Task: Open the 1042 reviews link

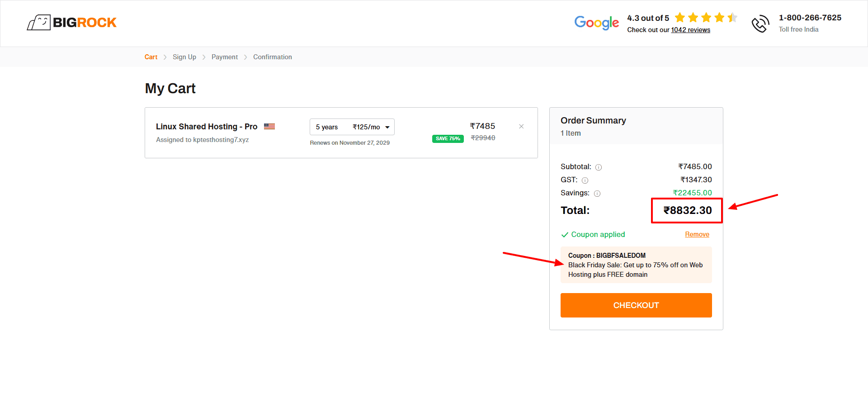Action: (690, 30)
